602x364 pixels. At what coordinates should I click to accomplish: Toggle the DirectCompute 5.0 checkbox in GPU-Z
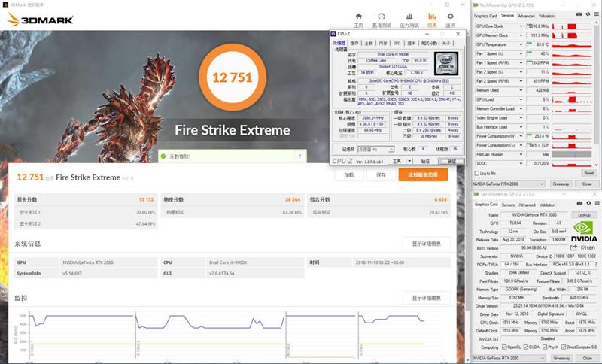[563, 347]
